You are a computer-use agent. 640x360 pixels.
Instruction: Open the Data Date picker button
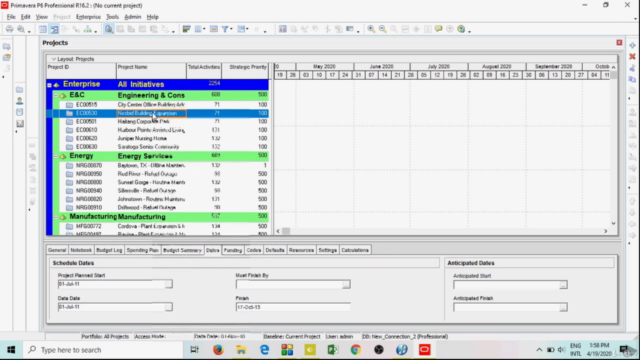169,307
